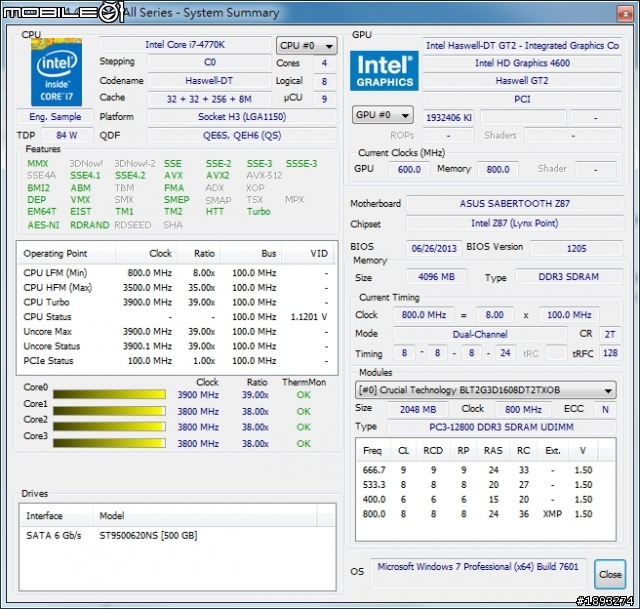640x609 pixels.
Task: Click the Dual-Channel mode field
Action: (480, 334)
